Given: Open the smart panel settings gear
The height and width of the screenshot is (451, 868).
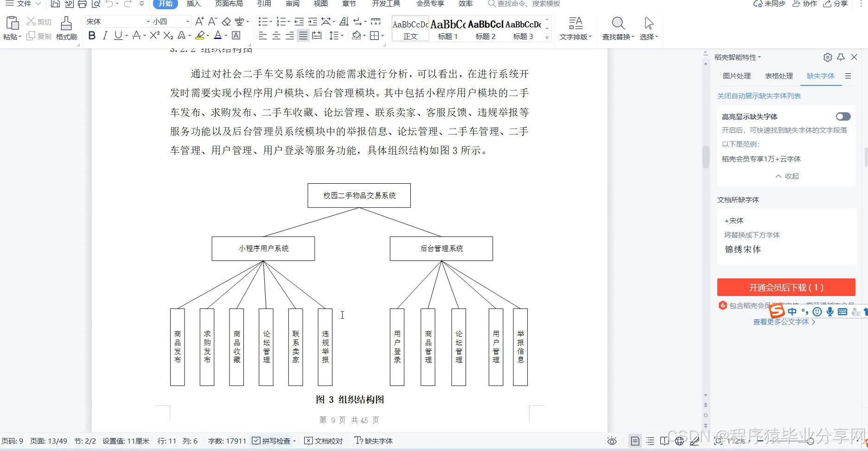Looking at the screenshot, I should tap(828, 57).
